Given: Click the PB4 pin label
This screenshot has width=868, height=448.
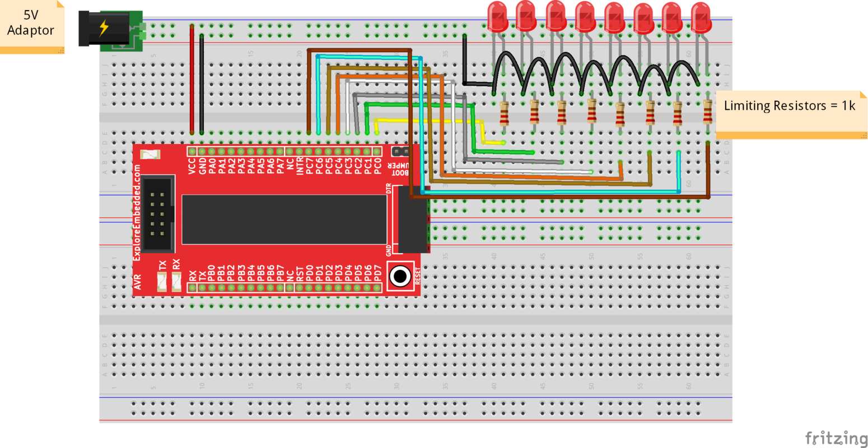Looking at the screenshot, I should pos(251,274).
